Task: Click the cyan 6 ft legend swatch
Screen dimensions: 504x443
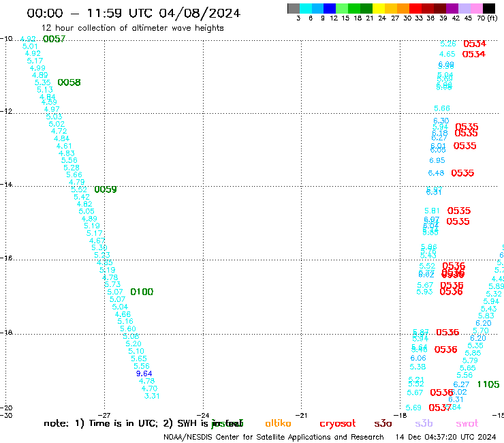Action: 305,8
